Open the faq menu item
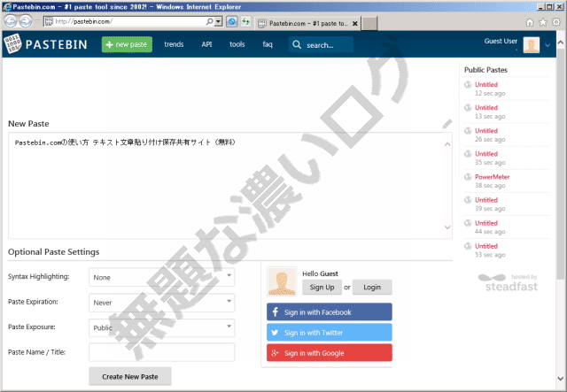 268,44
